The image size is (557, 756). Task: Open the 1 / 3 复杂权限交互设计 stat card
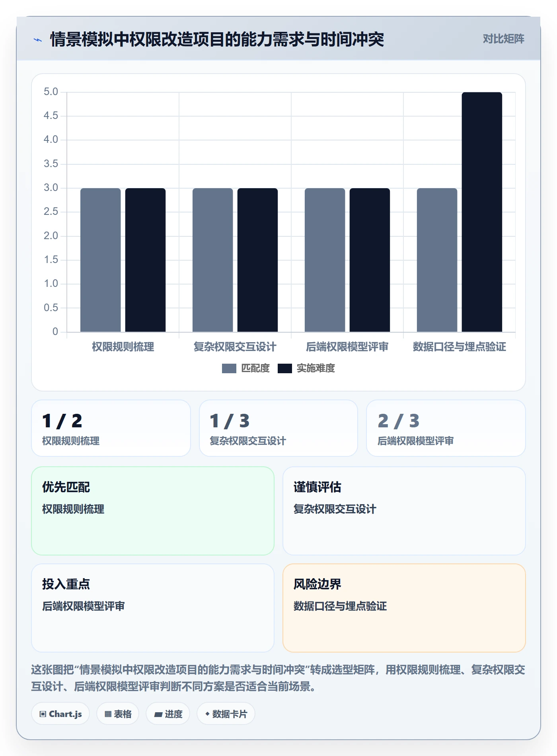(x=278, y=428)
